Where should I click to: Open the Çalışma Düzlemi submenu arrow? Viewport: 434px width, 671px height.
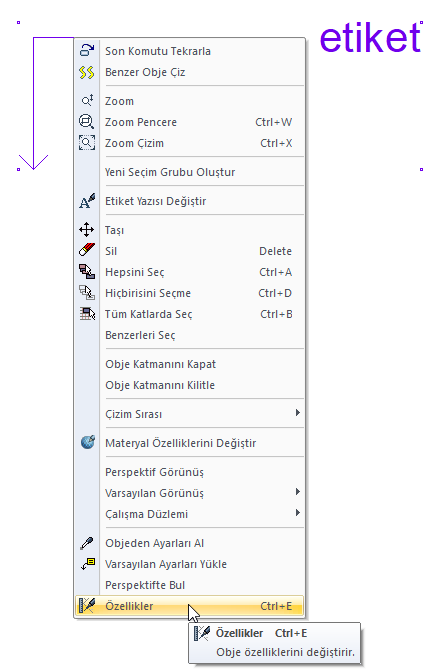(x=297, y=513)
